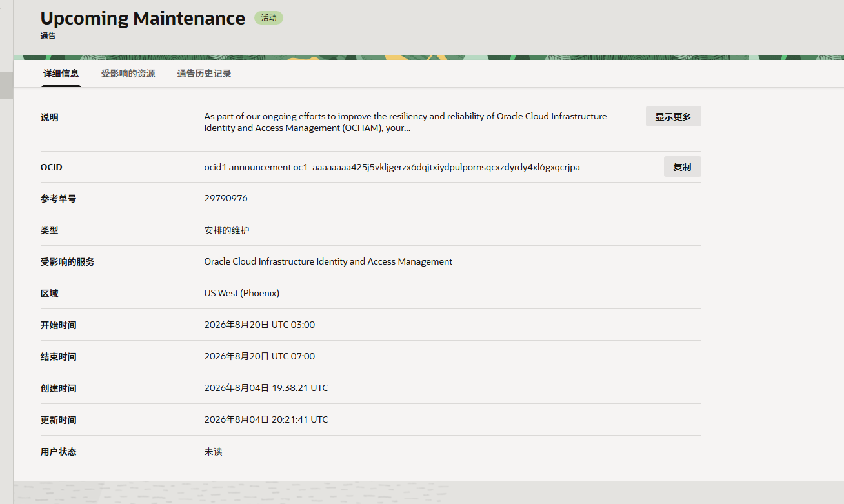Click the Upcoming Maintenance page title
844x504 pixels.
[143, 18]
